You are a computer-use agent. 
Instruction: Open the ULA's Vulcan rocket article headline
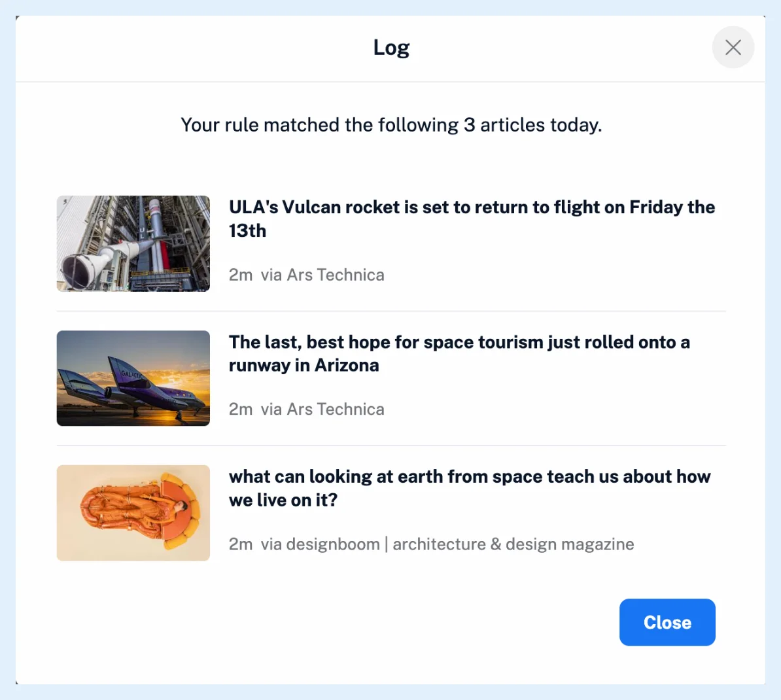click(472, 219)
